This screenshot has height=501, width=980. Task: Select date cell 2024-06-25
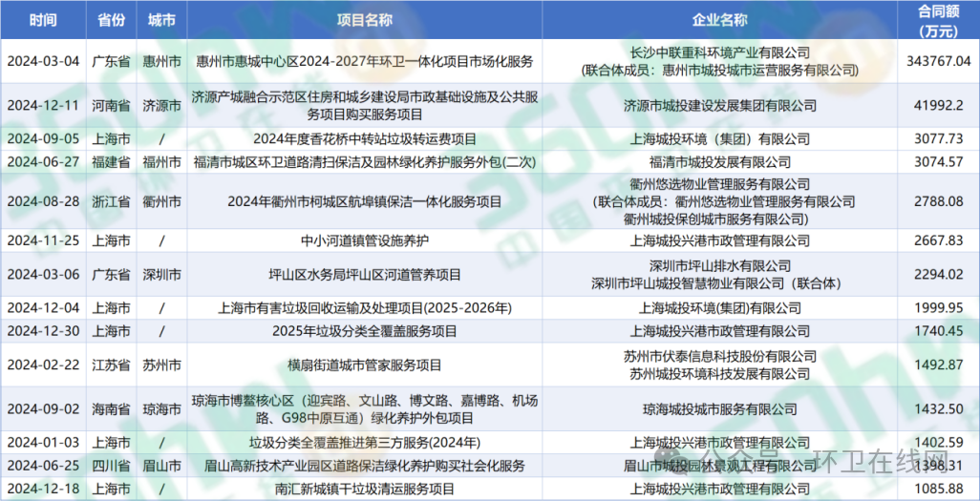[x=43, y=466]
